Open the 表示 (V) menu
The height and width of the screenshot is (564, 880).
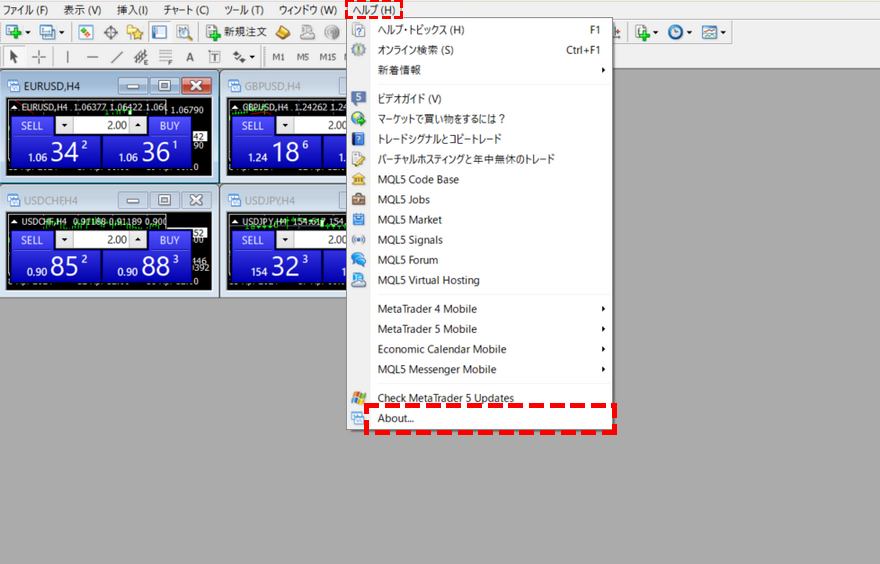click(x=82, y=10)
